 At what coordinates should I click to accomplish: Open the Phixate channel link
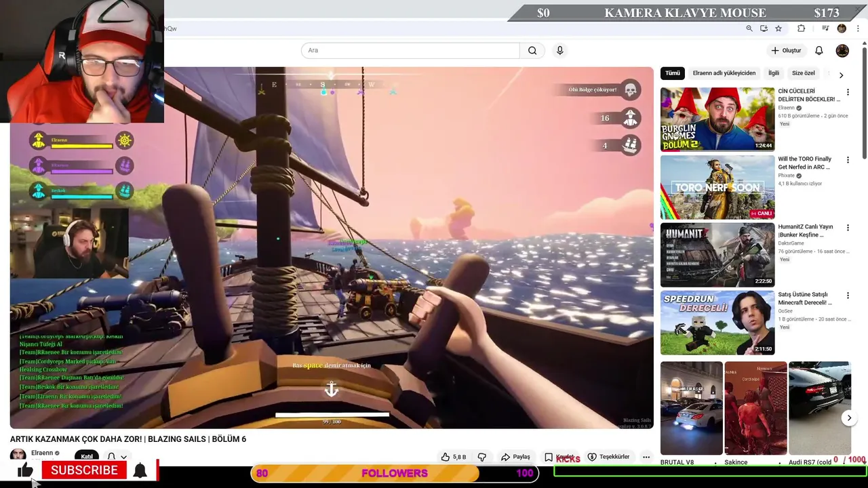(x=787, y=176)
